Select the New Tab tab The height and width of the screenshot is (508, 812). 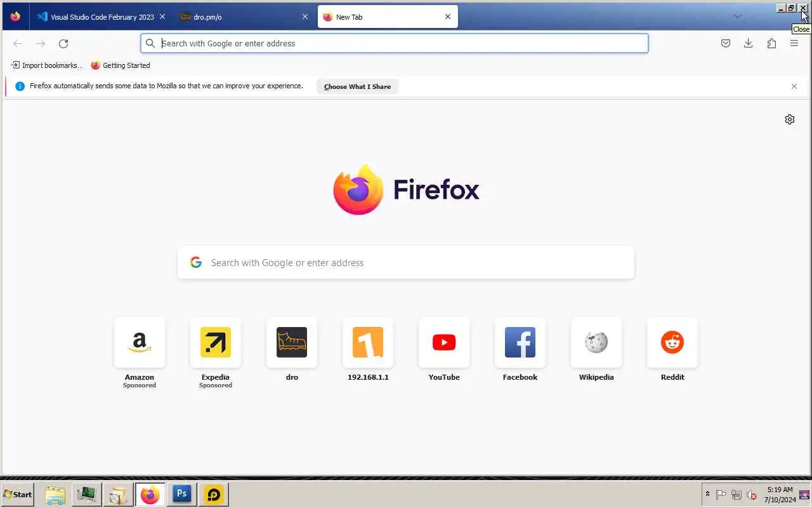click(x=388, y=17)
